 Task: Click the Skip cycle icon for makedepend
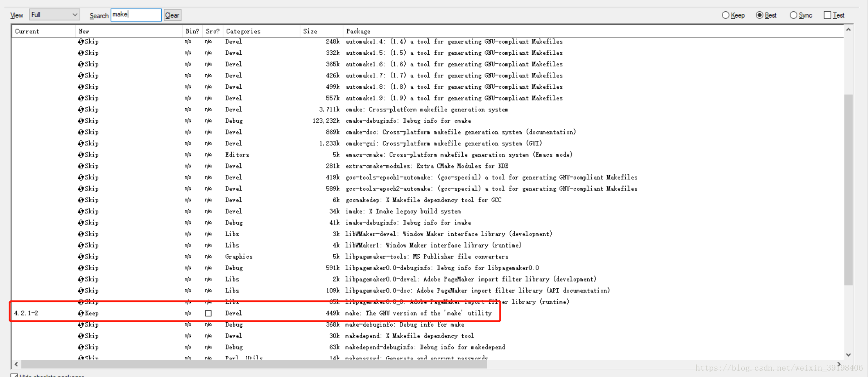pos(81,336)
